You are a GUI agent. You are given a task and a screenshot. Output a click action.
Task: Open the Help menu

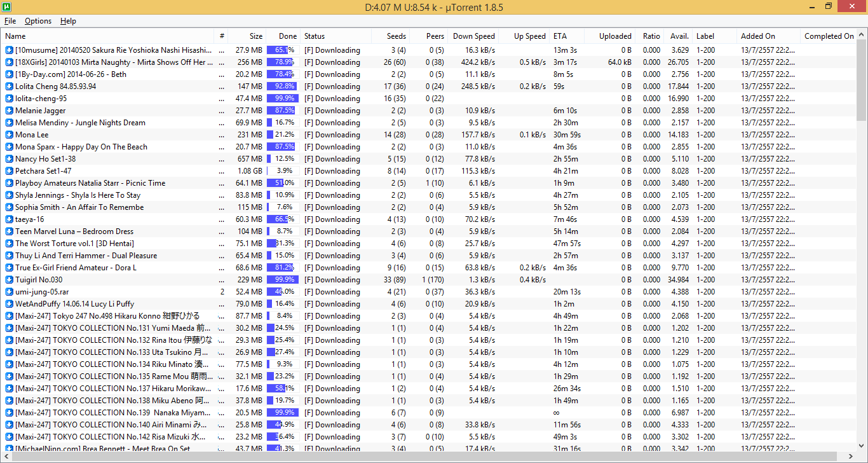pos(68,21)
